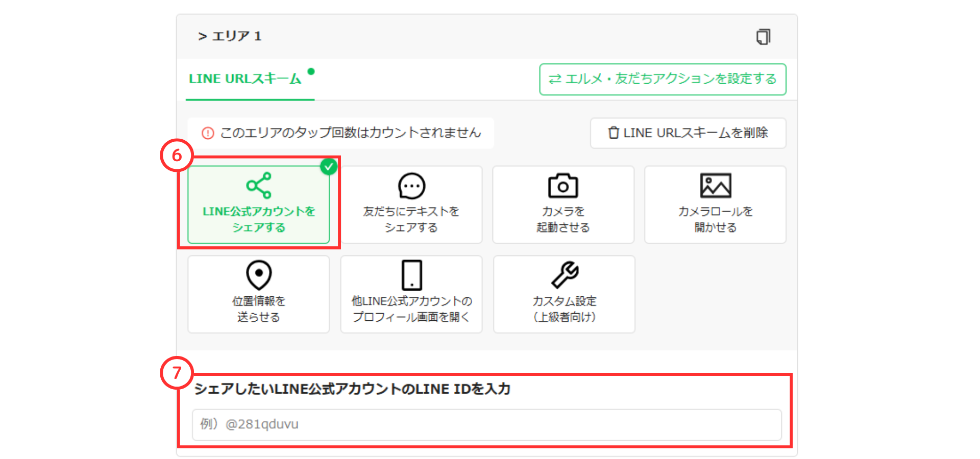
Task: Open the custom settings advanced option
Action: pyautogui.click(x=563, y=294)
